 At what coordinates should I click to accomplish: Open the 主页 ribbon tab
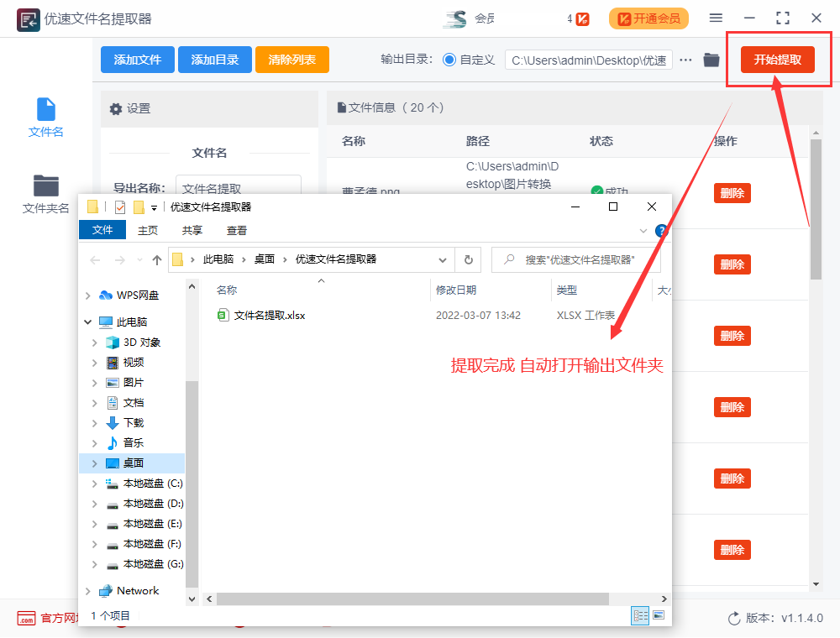pos(147,229)
